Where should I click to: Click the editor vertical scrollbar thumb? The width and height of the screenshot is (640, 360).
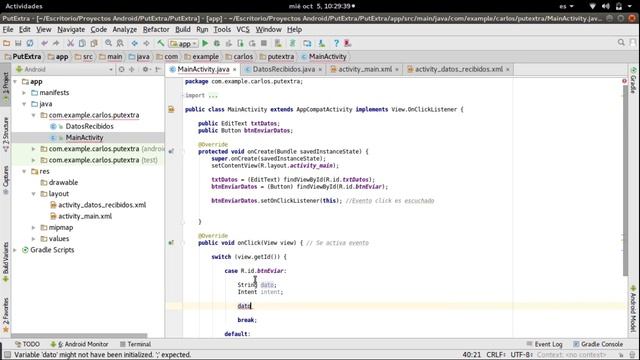625,180
